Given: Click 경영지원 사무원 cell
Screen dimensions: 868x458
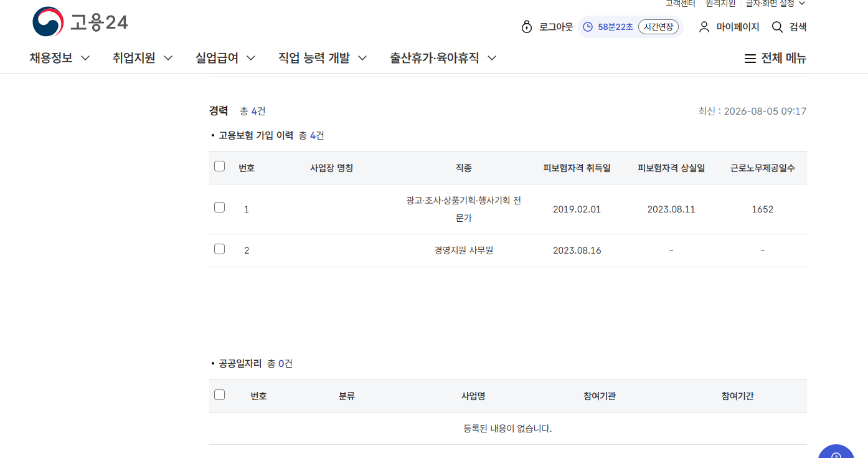Looking at the screenshot, I should pyautogui.click(x=464, y=250).
